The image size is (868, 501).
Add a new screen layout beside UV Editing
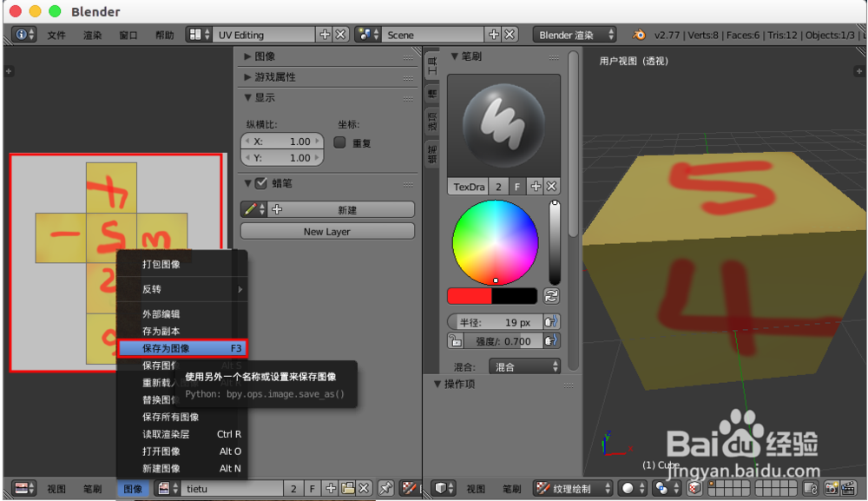pyautogui.click(x=325, y=35)
